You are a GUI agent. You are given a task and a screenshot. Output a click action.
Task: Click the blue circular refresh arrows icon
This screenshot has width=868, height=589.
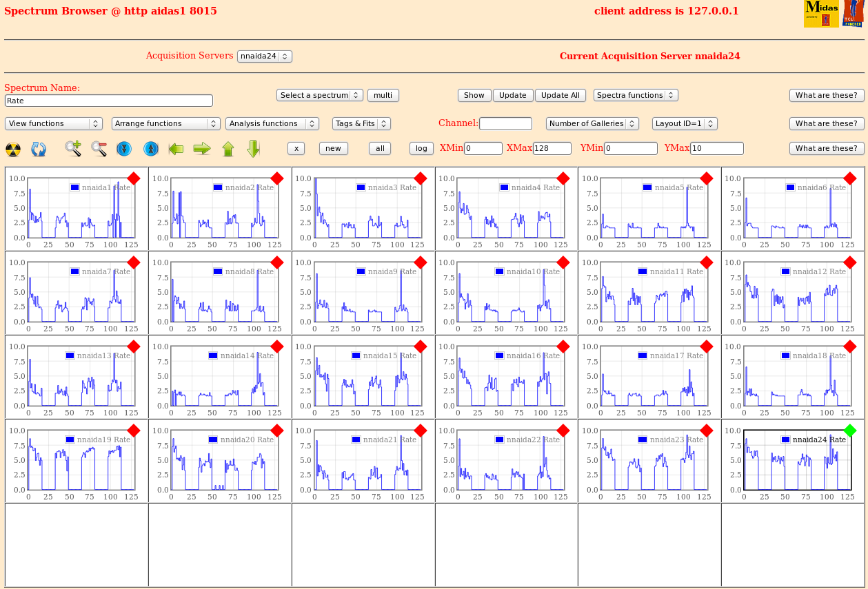[x=39, y=149]
